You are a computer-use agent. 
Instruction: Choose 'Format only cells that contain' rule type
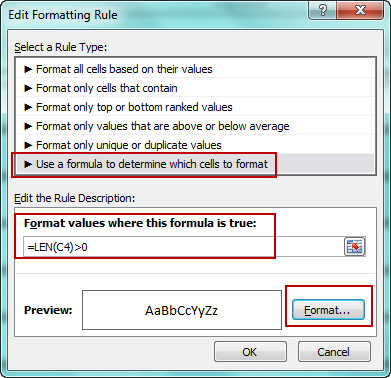195,88
